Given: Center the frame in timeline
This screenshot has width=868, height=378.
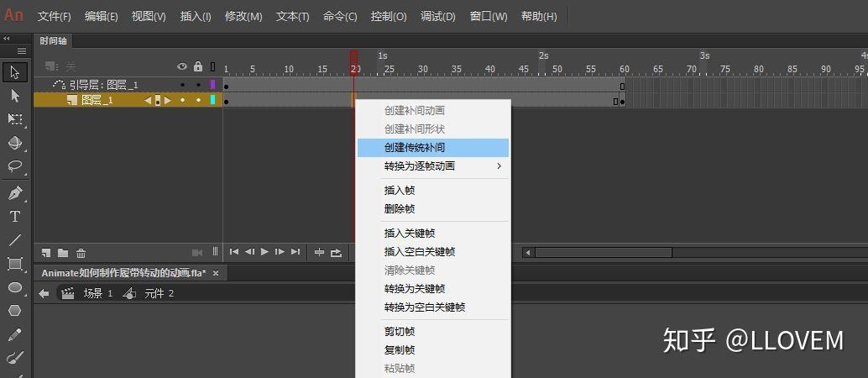Looking at the screenshot, I should click(x=319, y=252).
